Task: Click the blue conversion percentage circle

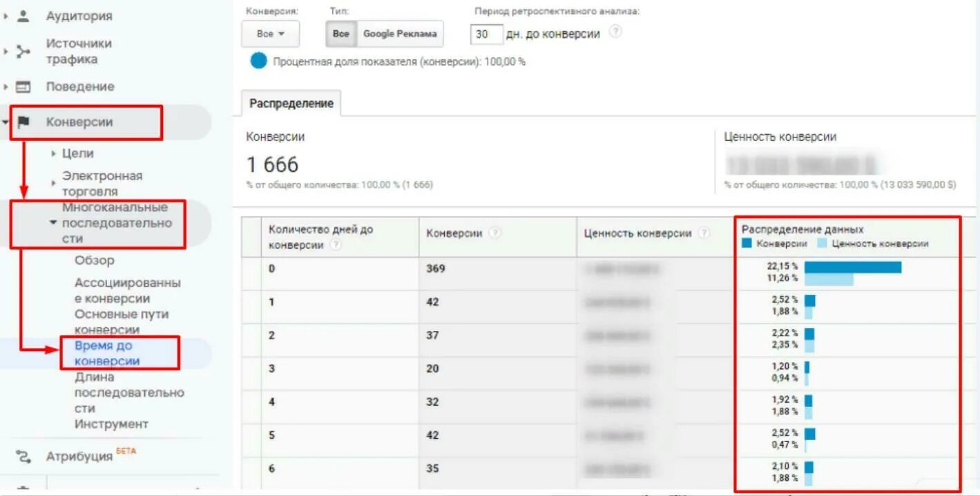Action: [x=258, y=61]
